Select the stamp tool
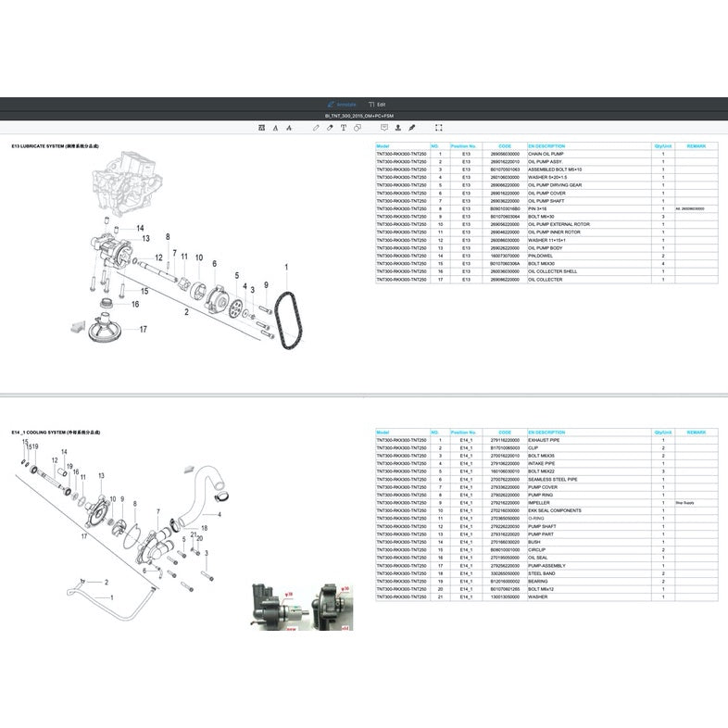This screenshot has width=728, height=728. [x=398, y=128]
